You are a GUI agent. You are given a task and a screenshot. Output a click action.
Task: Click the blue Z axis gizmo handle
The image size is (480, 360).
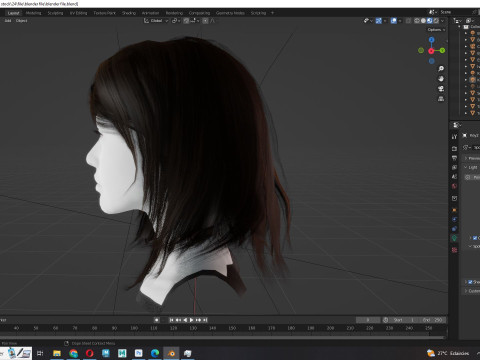(431, 40)
